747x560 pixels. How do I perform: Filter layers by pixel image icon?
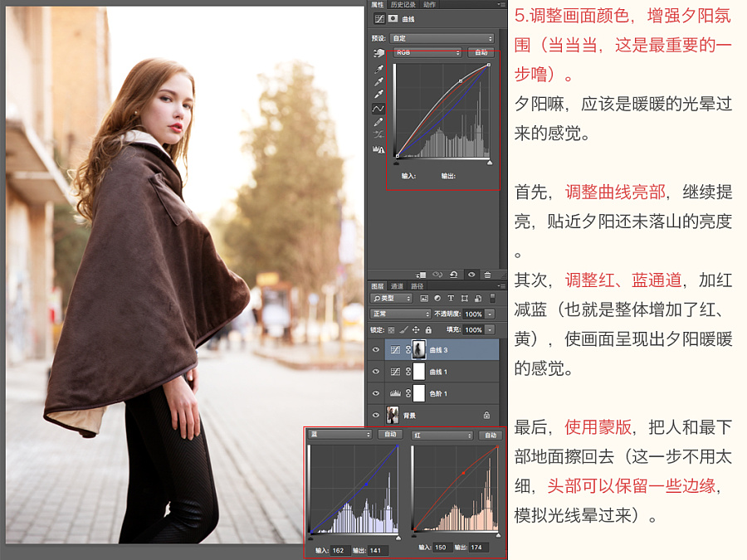point(424,299)
